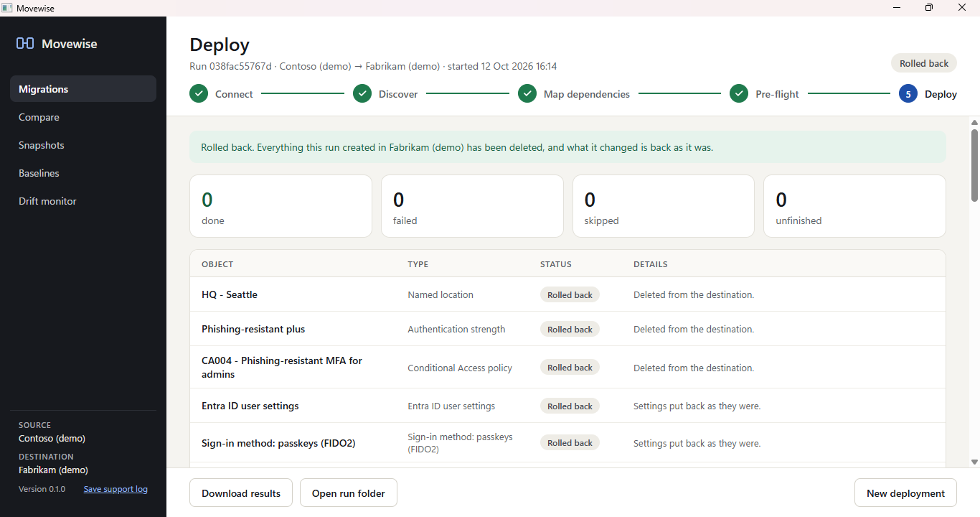Click the Movewise app icon in the title bar
Image resolution: width=980 pixels, height=517 pixels.
pos(7,8)
